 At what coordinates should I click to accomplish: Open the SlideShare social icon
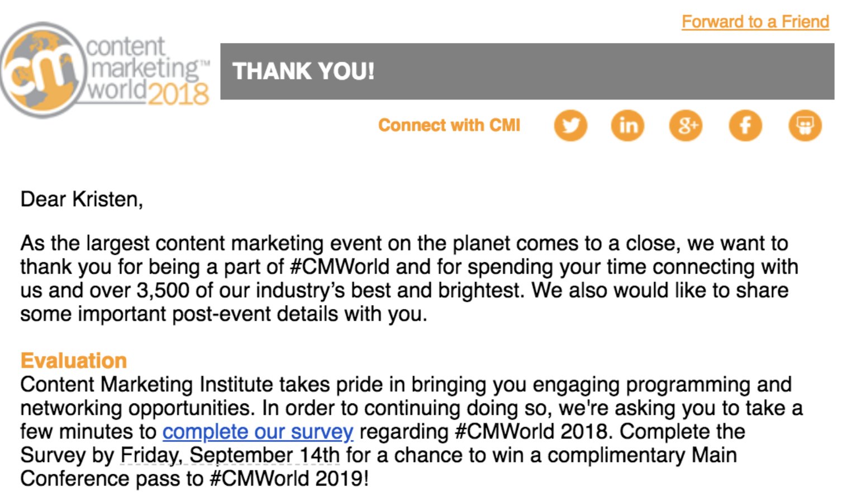[x=805, y=125]
